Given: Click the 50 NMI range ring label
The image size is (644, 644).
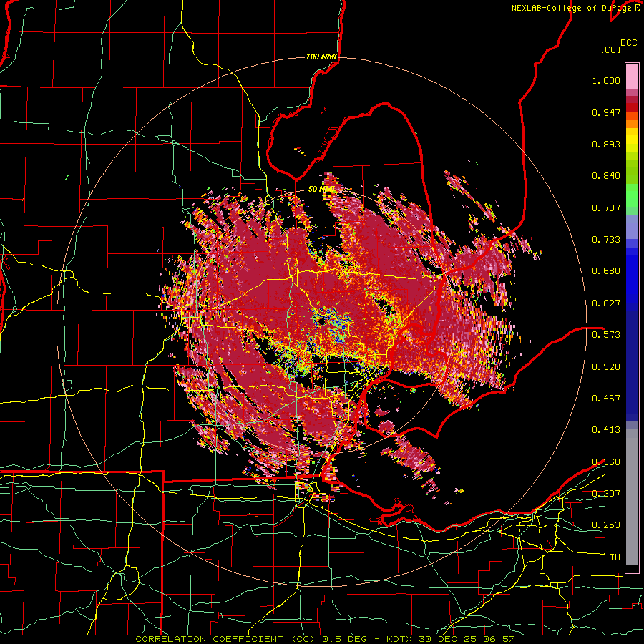Looking at the screenshot, I should (321, 190).
